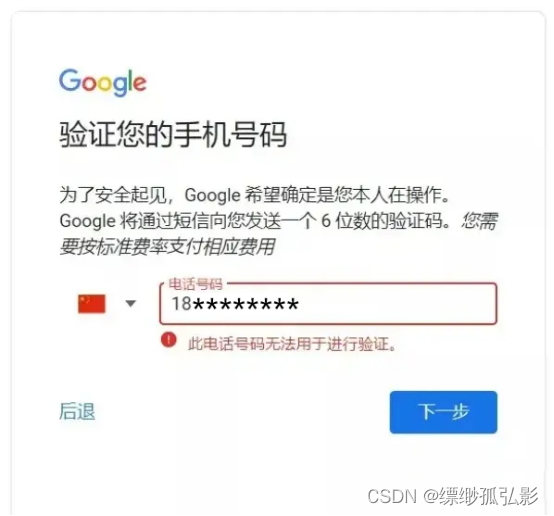The image size is (554, 516).
Task: Click the heading 验证您的手机号码
Action: (173, 135)
